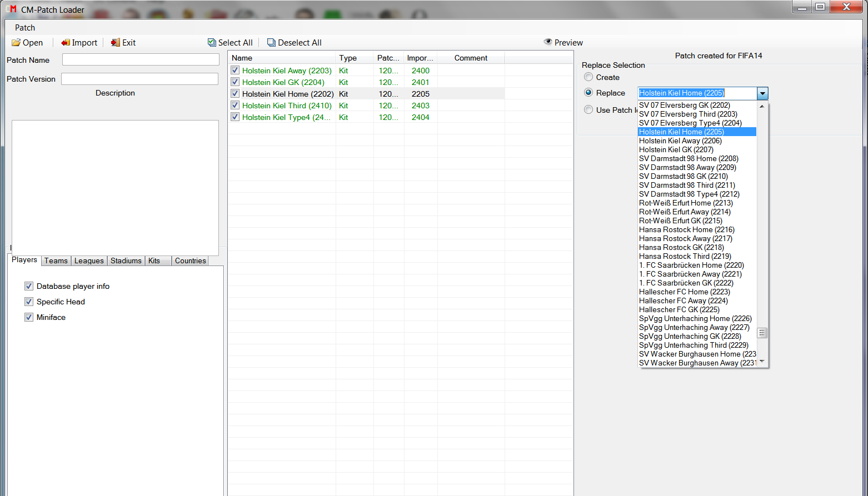Open the Patch menu
This screenshot has width=868, height=496.
tap(25, 28)
